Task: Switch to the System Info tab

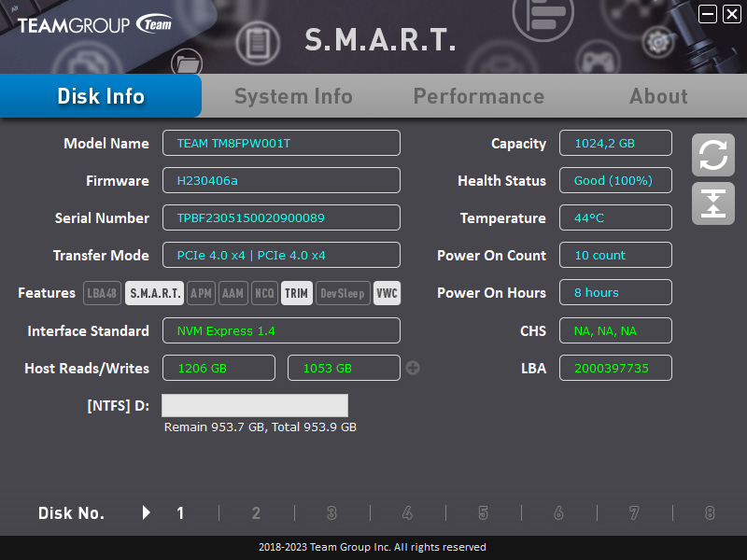Action: pyautogui.click(x=293, y=95)
